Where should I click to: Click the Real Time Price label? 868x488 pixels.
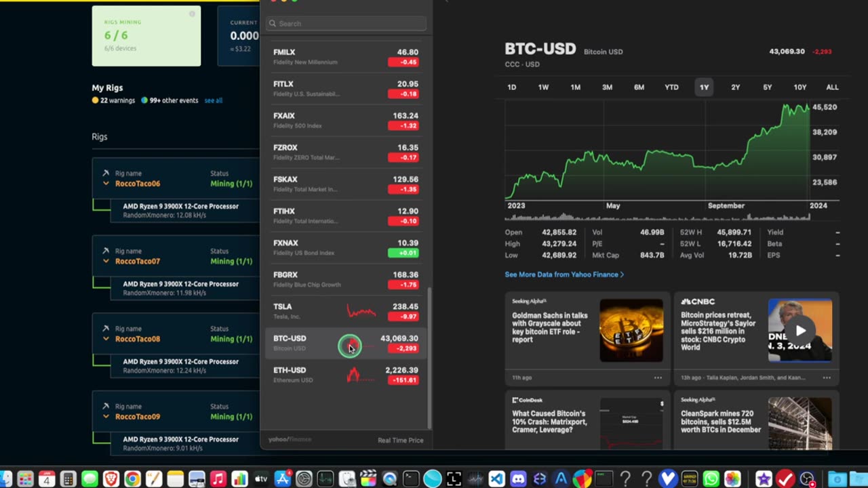tap(400, 440)
